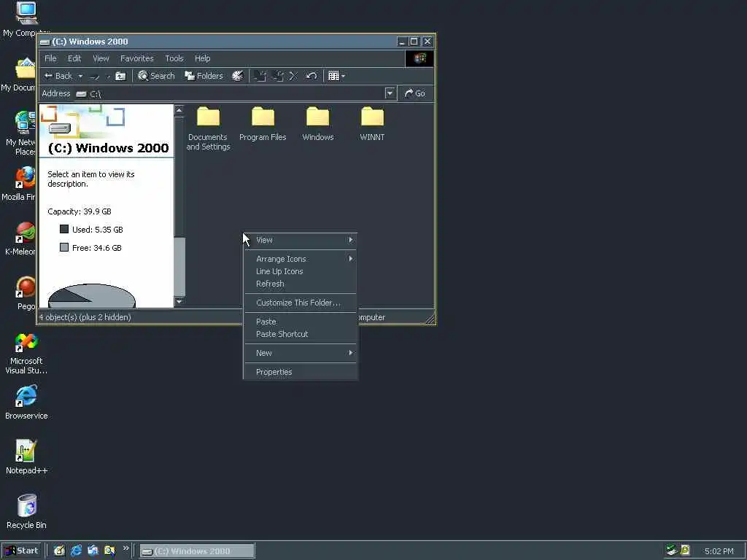
Task: Click scroll down arrow in info panel
Action: tap(179, 301)
